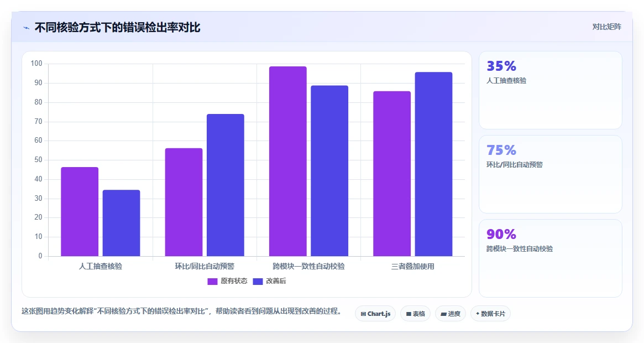Click the purple 原有状态 bar for 跨模块一致性自动校验
This screenshot has height=343, width=644.
[x=288, y=161]
